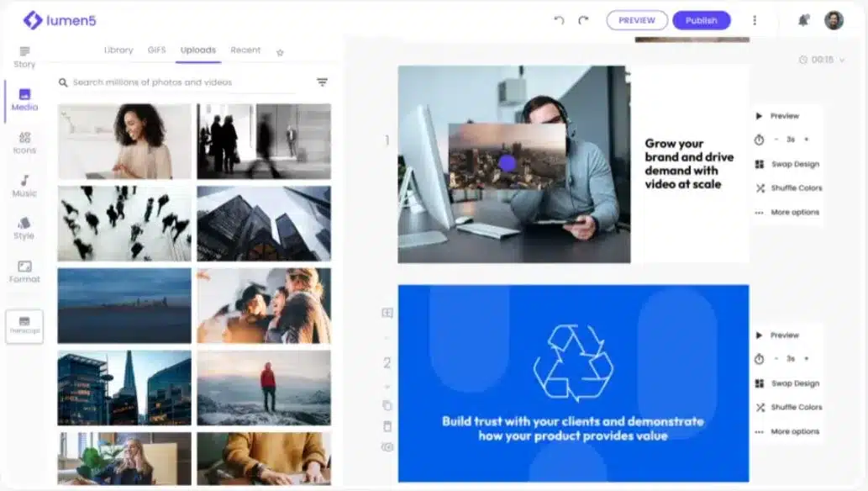The image size is (868, 491).
Task: Click the purple dot on city overlay
Action: click(x=507, y=162)
